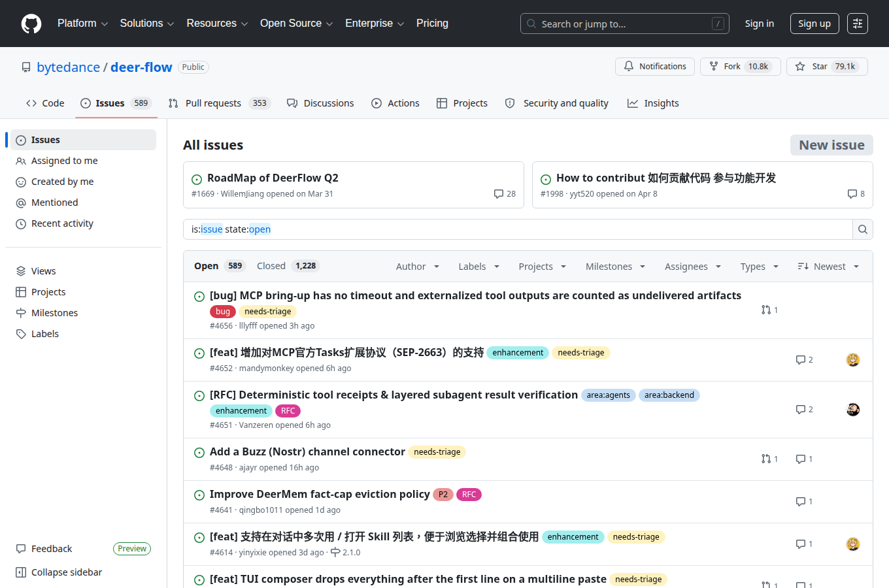The height and width of the screenshot is (588, 889).
Task: Click Sign in link
Action: point(760,24)
